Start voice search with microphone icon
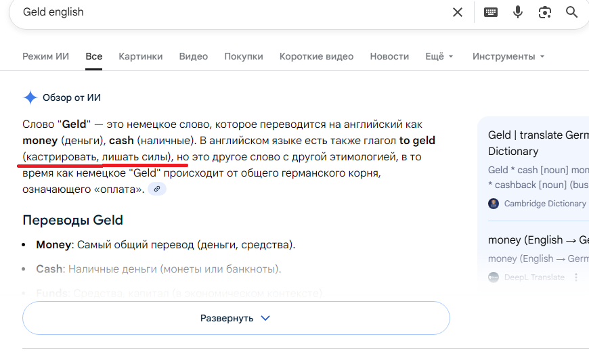 point(518,12)
